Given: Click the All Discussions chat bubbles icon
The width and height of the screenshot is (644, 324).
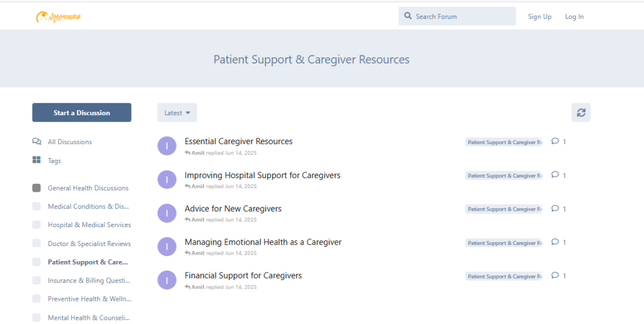Looking at the screenshot, I should coord(36,142).
